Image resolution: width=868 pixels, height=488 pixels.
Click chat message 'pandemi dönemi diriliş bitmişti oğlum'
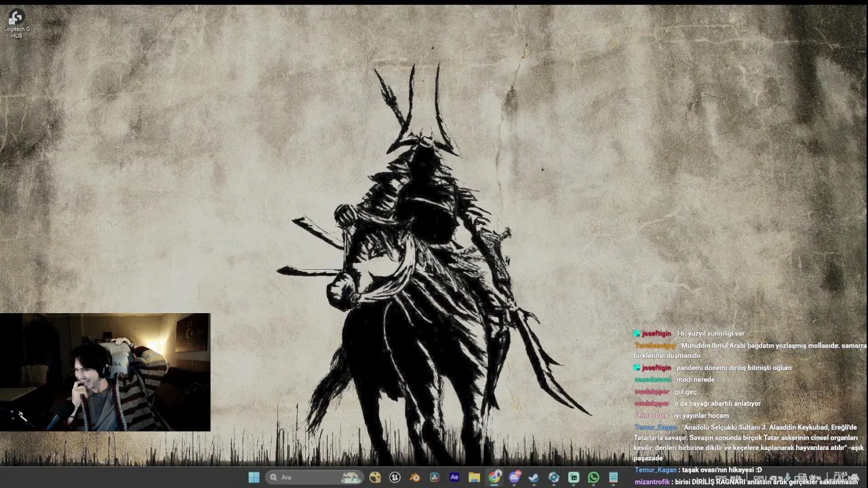pyautogui.click(x=733, y=367)
